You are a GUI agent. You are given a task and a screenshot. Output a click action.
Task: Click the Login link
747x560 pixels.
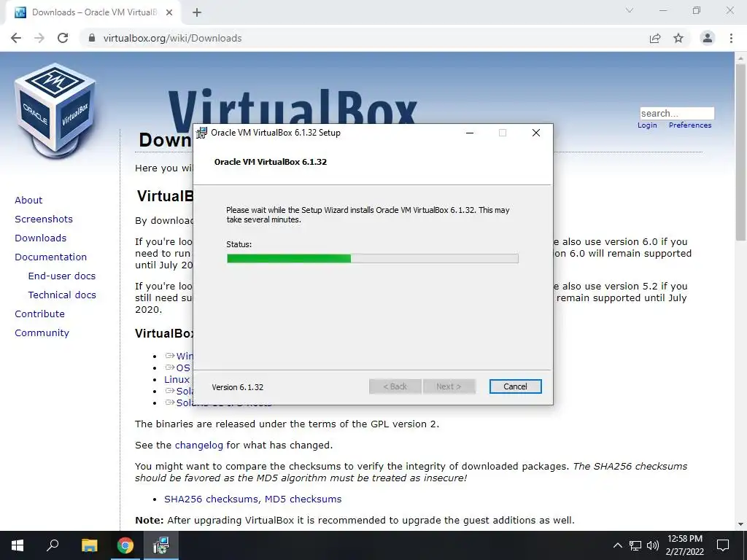(x=647, y=125)
